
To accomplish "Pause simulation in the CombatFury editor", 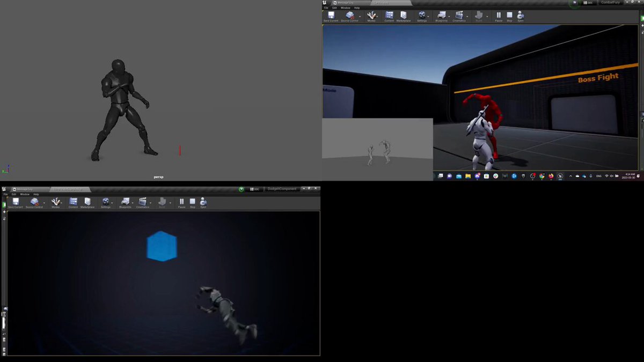I will tap(499, 17).
